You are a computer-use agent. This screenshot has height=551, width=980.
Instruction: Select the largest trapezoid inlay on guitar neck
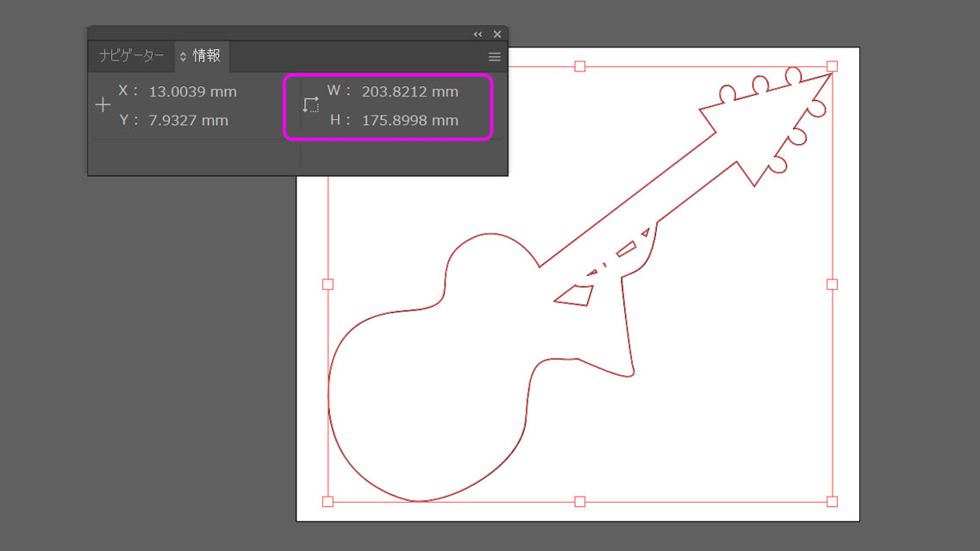[574, 296]
